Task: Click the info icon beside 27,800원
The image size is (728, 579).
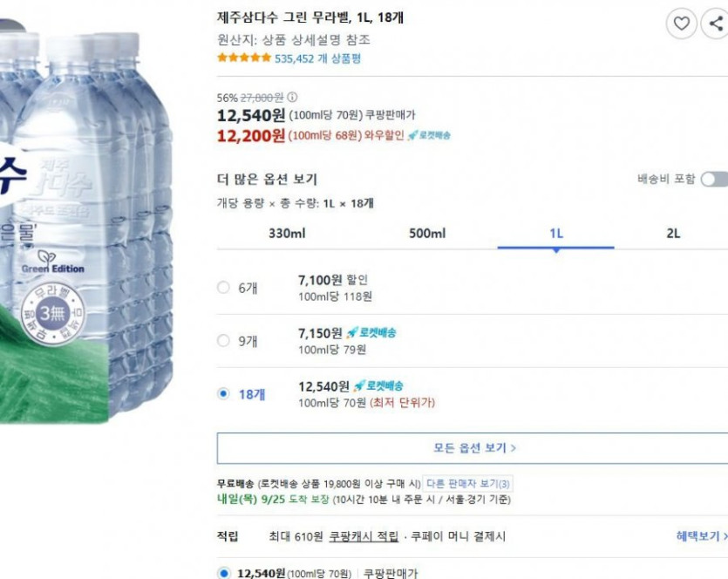Action: pyautogui.click(x=292, y=98)
